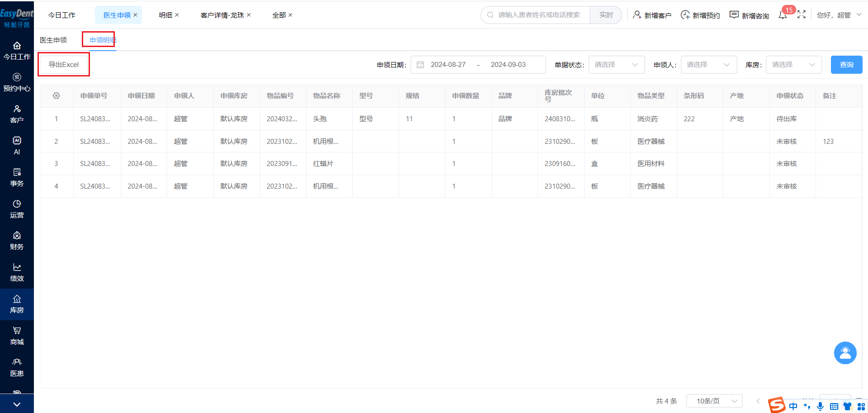Open 事务 in the sidebar
The image size is (868, 413).
pos(17,177)
